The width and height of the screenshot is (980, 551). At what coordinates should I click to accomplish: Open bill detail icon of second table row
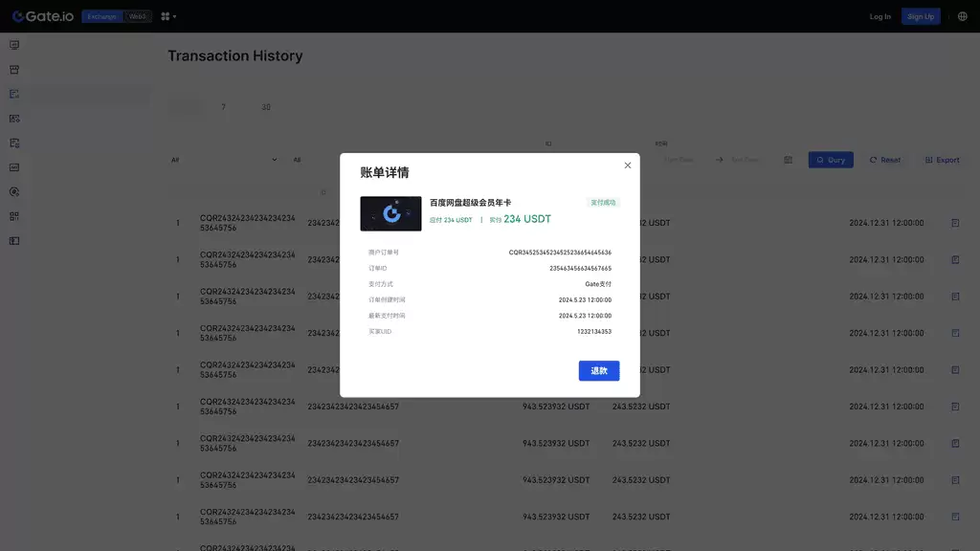pyautogui.click(x=955, y=260)
